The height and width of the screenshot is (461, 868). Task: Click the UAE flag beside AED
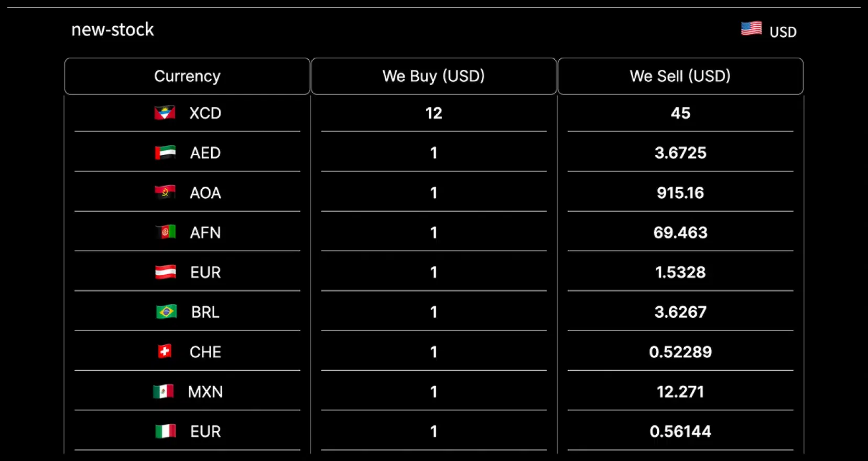pos(165,153)
